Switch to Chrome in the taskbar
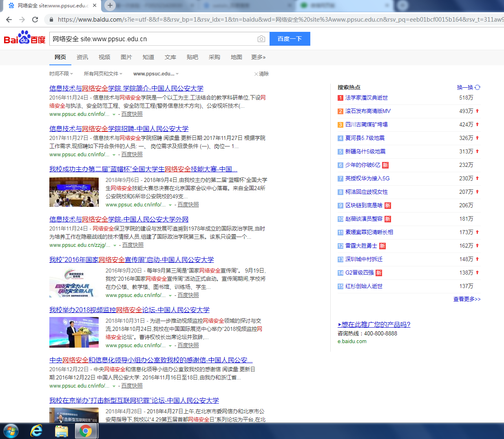The image size is (504, 439). 86,431
